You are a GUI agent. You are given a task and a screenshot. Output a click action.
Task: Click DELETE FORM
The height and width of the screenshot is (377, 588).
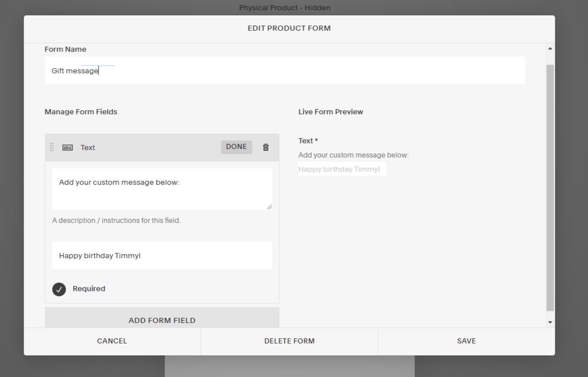[289, 341]
